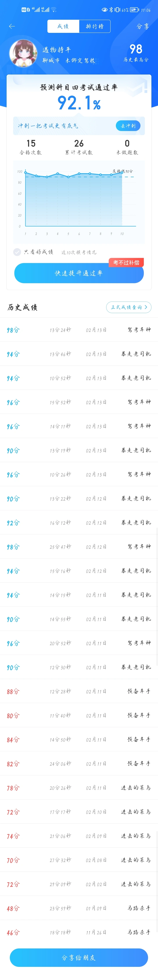Screen dimensions: 158x980
Task: Tap the Bluetooth status icon
Action: pos(111,10)
